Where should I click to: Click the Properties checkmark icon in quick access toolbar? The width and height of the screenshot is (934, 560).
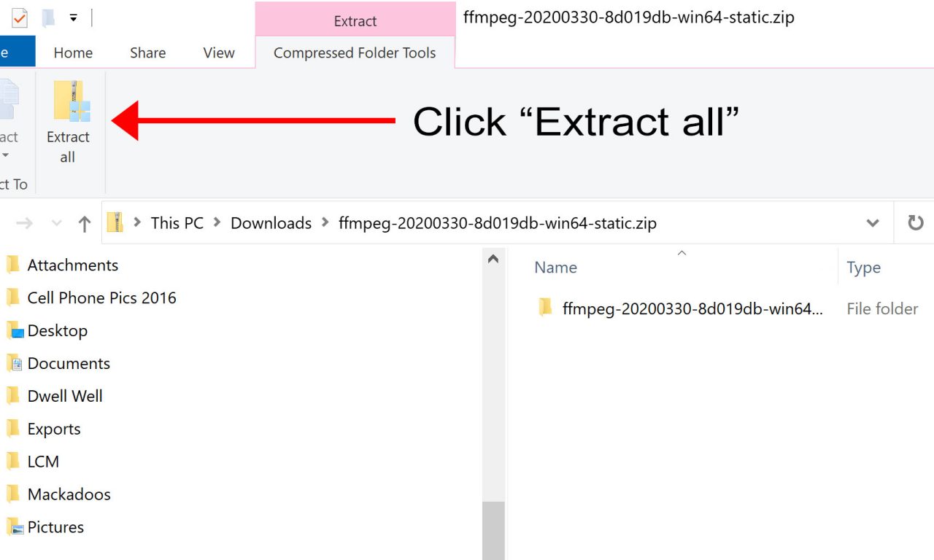tap(20, 18)
